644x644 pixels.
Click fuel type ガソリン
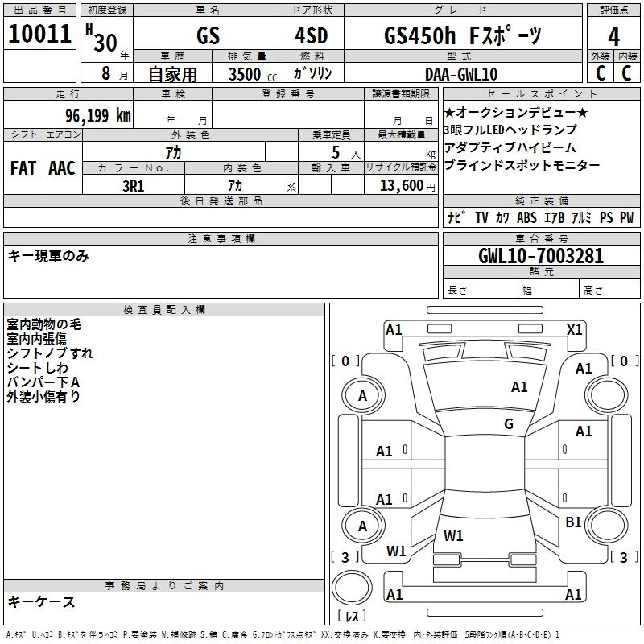click(312, 73)
